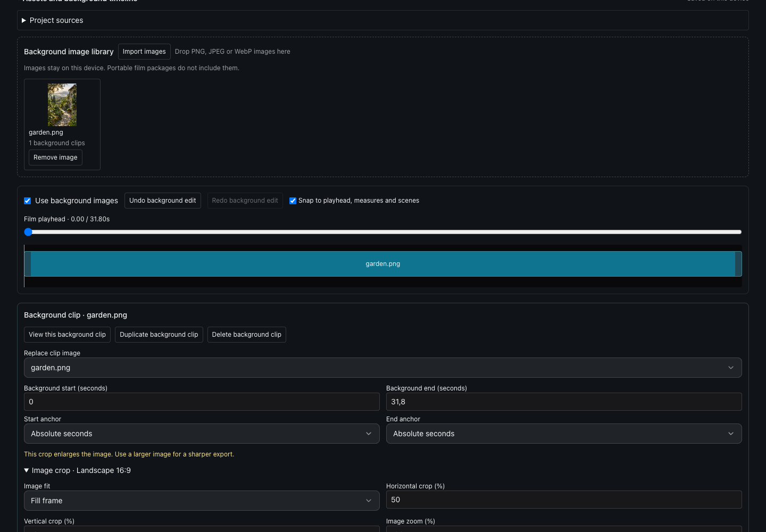Undo background edit

pos(163,201)
